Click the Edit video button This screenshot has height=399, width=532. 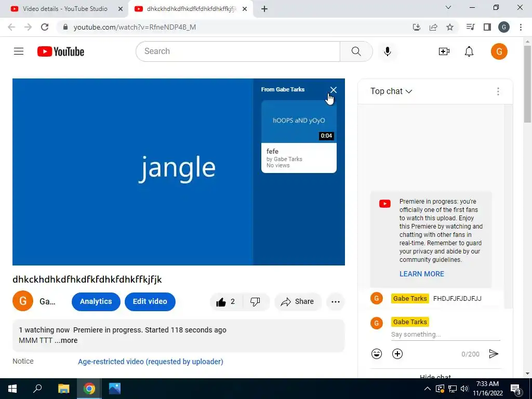(150, 302)
